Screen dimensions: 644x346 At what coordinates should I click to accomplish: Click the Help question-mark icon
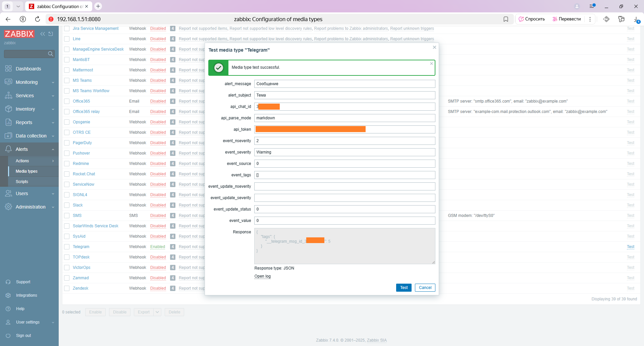(x=8, y=309)
